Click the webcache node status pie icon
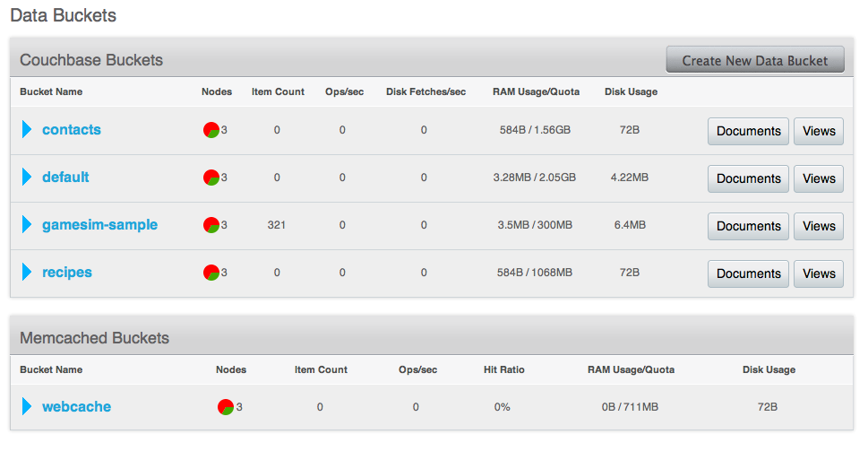 tap(226, 407)
